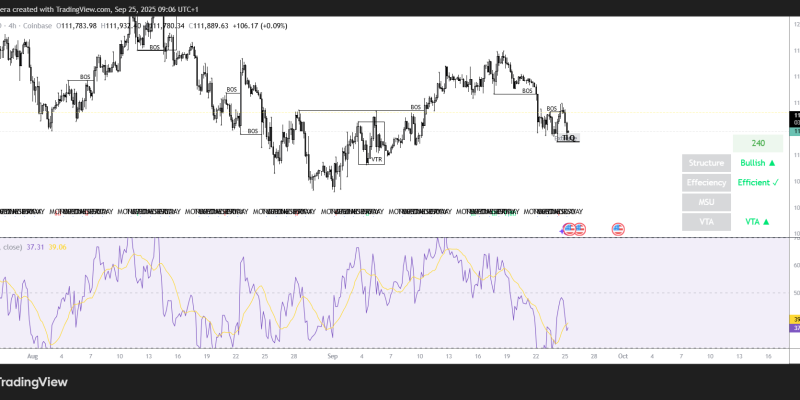Screen dimensions: 800x400
Task: Click the TLQ label on the chart
Action: (x=569, y=137)
